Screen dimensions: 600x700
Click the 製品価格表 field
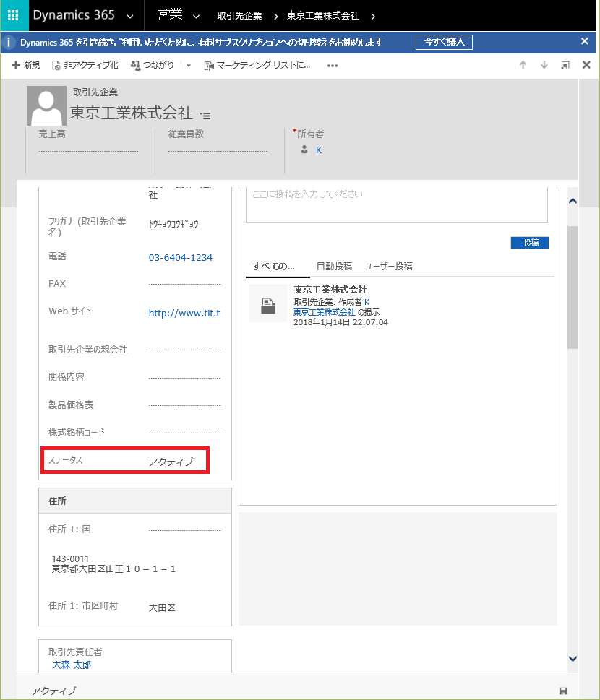coord(184,405)
